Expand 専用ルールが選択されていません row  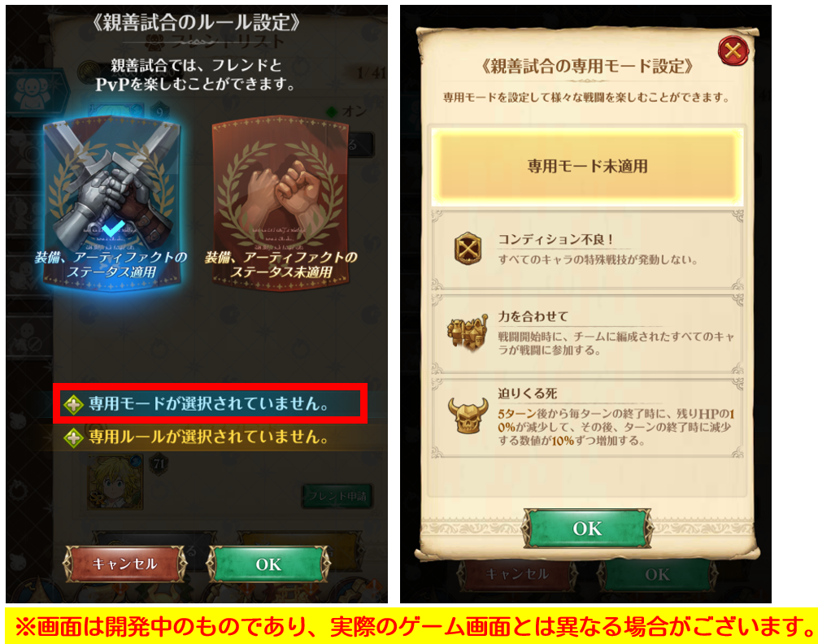click(x=211, y=437)
